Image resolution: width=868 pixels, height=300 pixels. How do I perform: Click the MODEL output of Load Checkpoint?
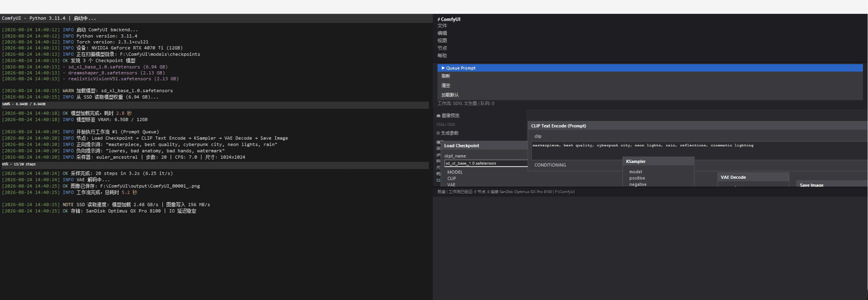point(454,172)
